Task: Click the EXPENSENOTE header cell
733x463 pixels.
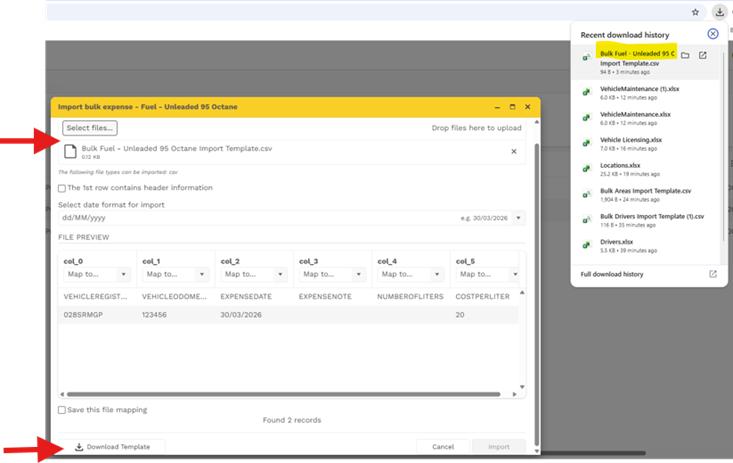Action: tap(325, 297)
